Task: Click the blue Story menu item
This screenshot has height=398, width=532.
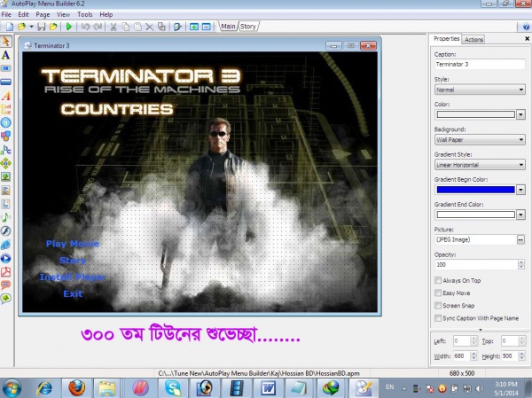Action: 73,261
